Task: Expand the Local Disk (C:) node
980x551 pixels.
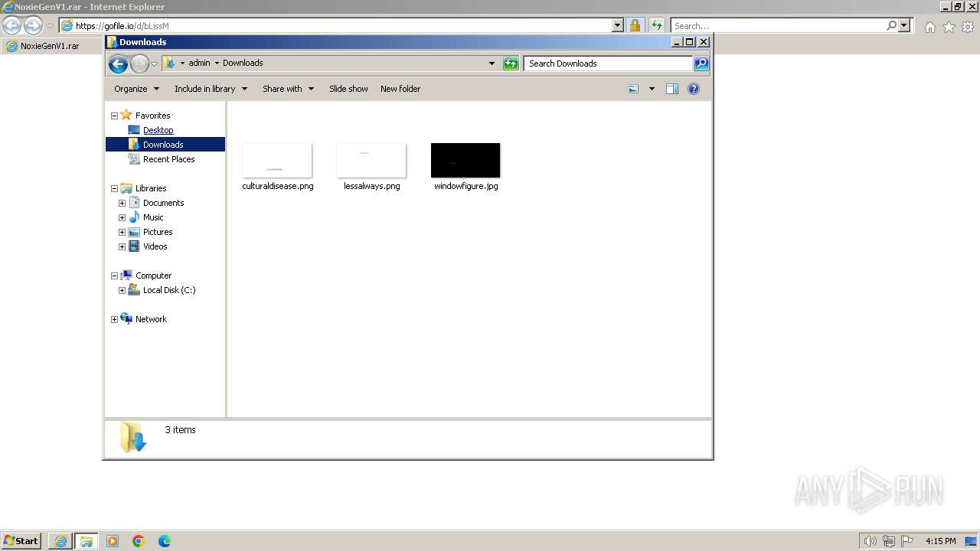Action: click(122, 290)
